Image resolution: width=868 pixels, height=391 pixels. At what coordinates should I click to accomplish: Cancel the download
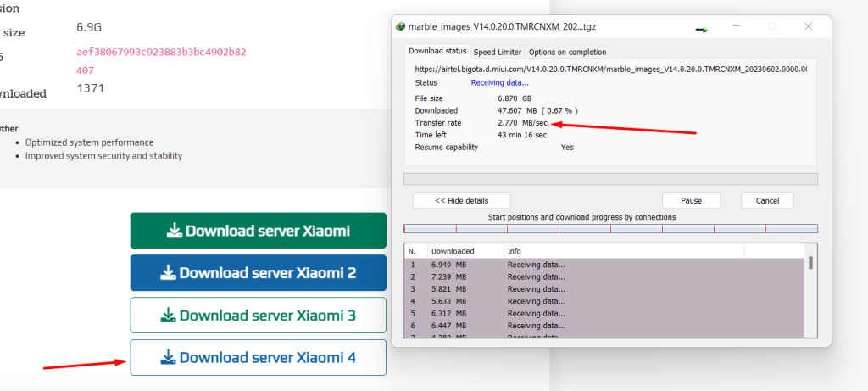point(767,201)
